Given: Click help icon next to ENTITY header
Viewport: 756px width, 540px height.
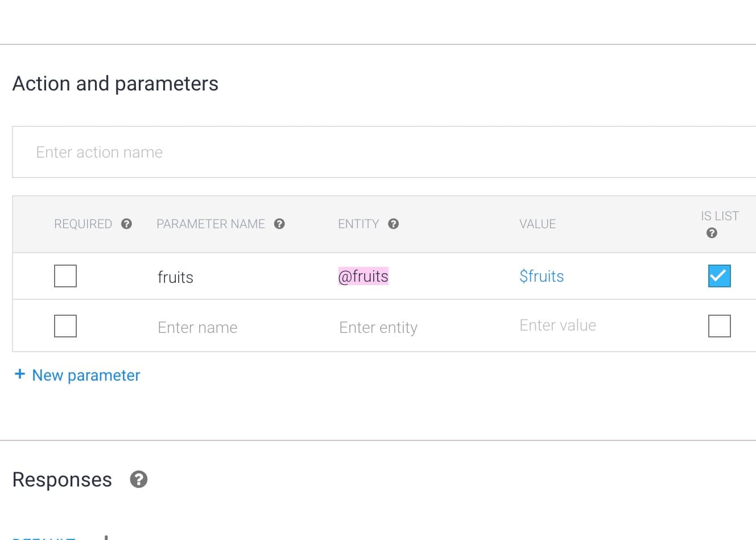Looking at the screenshot, I should pos(393,224).
